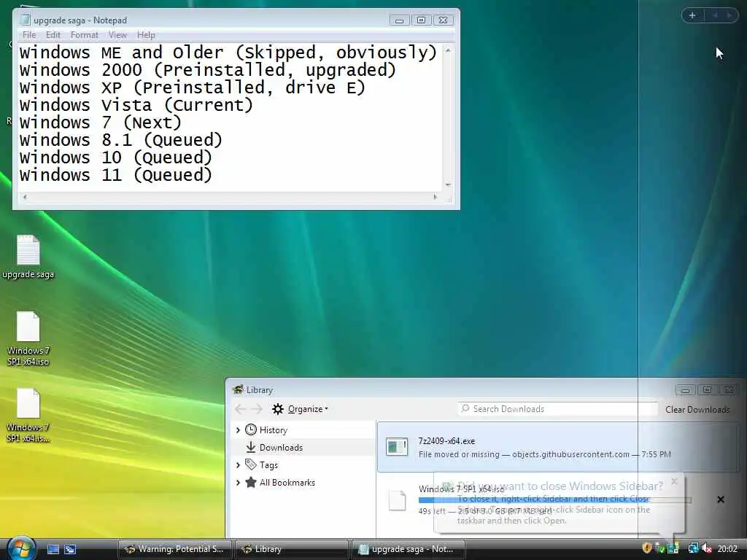
Task: Click the All Bookmarks star icon
Action: coord(251,483)
